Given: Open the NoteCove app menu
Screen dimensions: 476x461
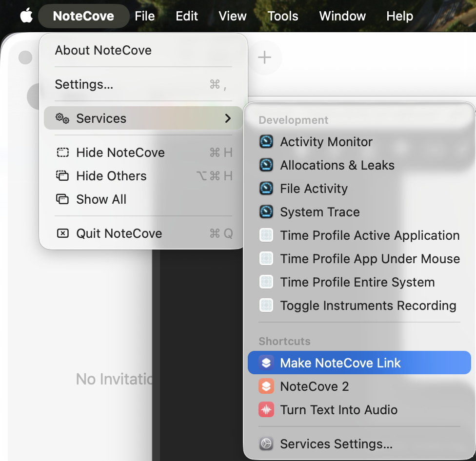Looking at the screenshot, I should point(83,16).
